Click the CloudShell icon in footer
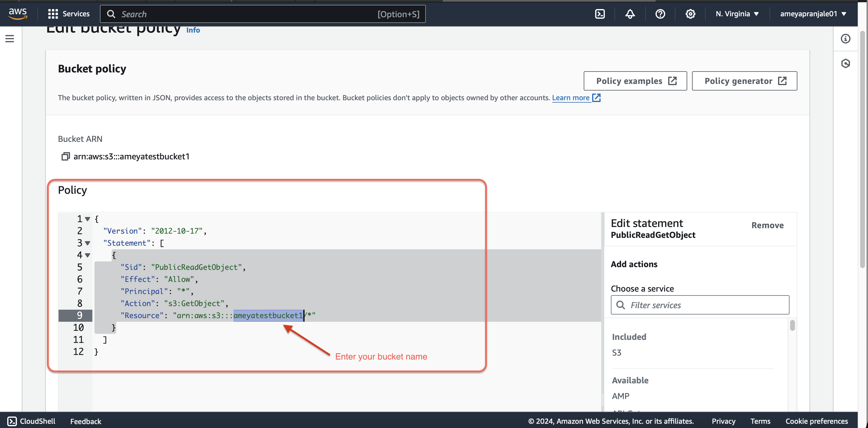 [12, 421]
